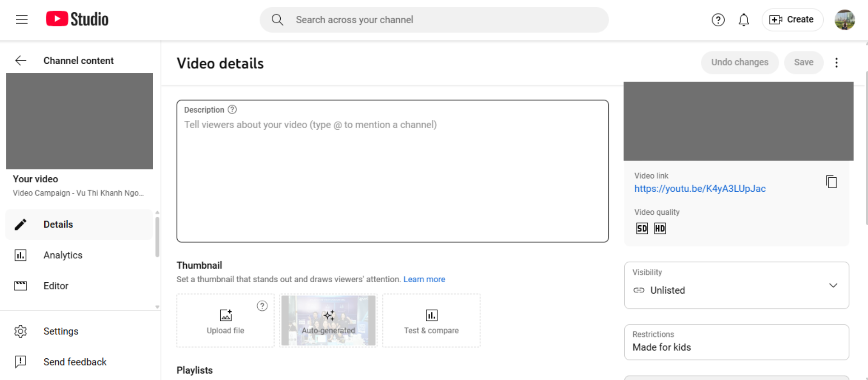Click the Save button
This screenshot has width=868, height=380.
coord(803,62)
